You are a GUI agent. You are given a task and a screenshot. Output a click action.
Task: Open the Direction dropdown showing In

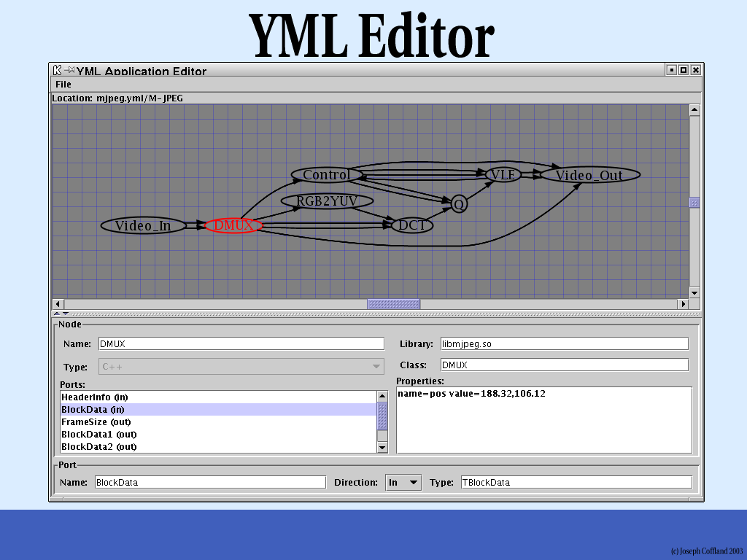click(x=403, y=483)
